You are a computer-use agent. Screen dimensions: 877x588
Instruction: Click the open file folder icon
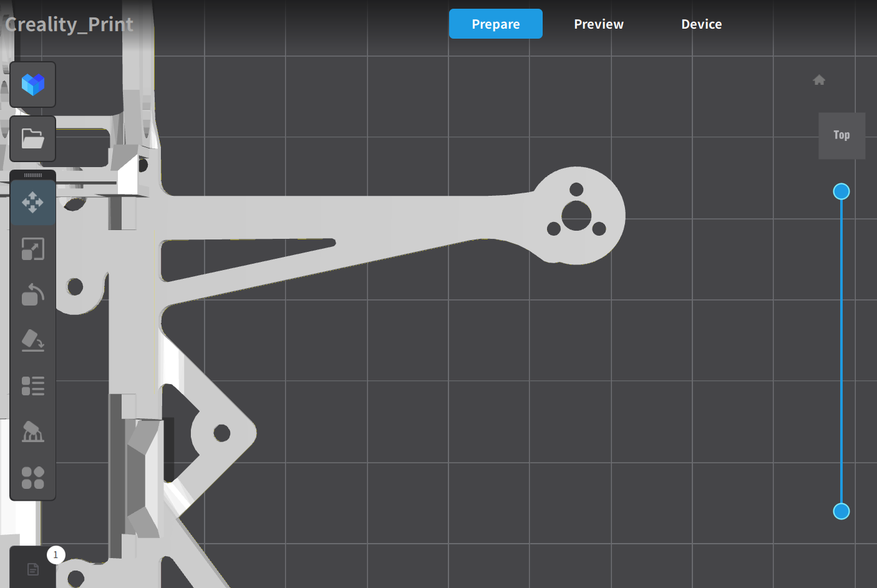pyautogui.click(x=33, y=138)
